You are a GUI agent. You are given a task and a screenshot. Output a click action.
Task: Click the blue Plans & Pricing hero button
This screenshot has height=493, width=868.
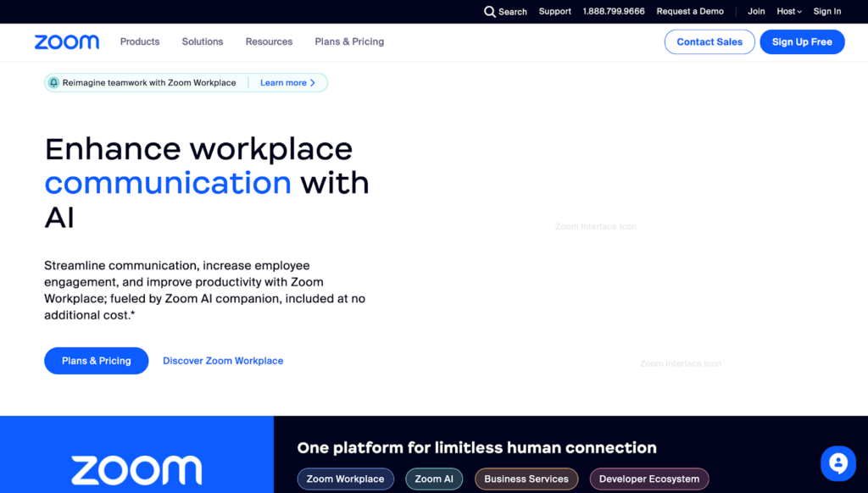click(97, 361)
